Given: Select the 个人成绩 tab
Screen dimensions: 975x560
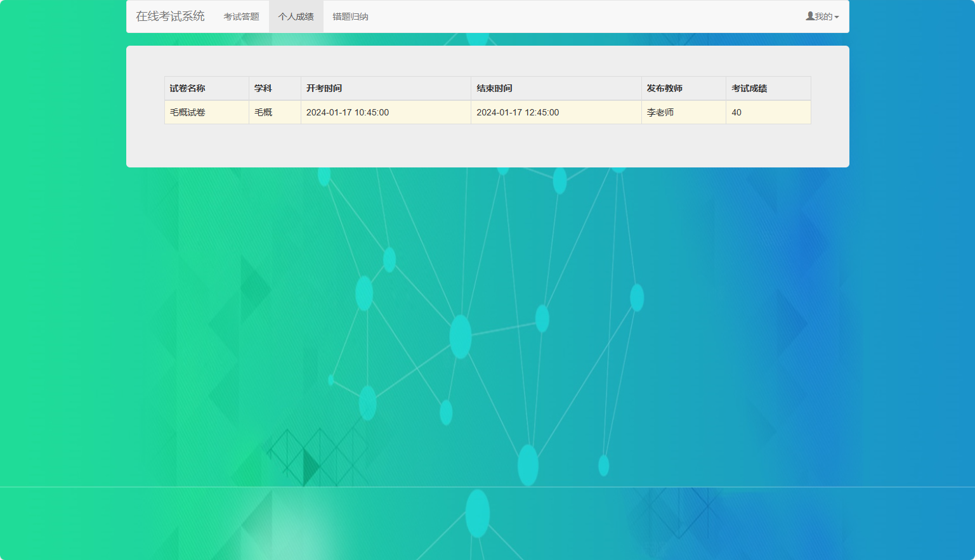Looking at the screenshot, I should point(296,16).
